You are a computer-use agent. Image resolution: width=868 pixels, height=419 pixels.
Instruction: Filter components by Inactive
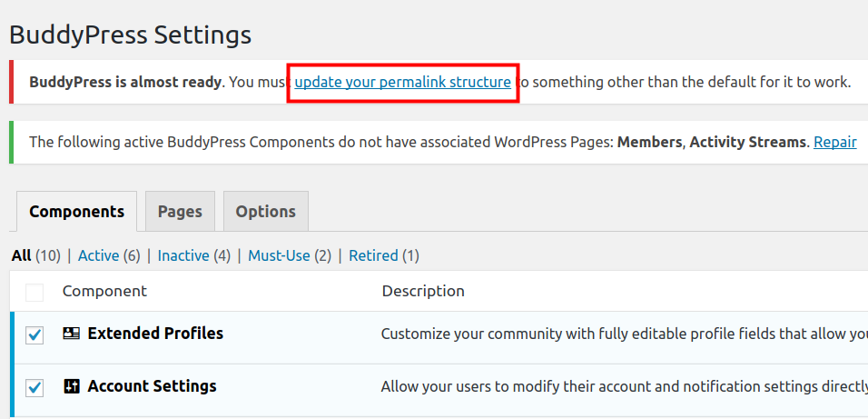[x=182, y=255]
